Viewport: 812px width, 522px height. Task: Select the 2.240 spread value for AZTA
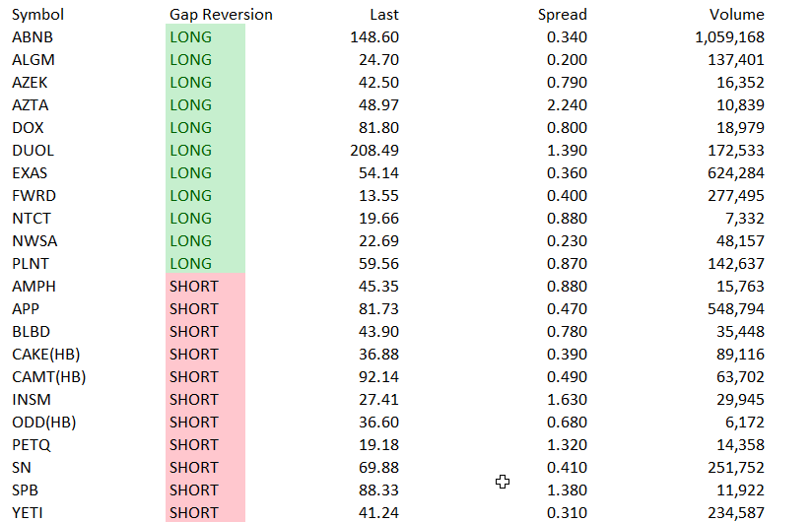tap(567, 105)
